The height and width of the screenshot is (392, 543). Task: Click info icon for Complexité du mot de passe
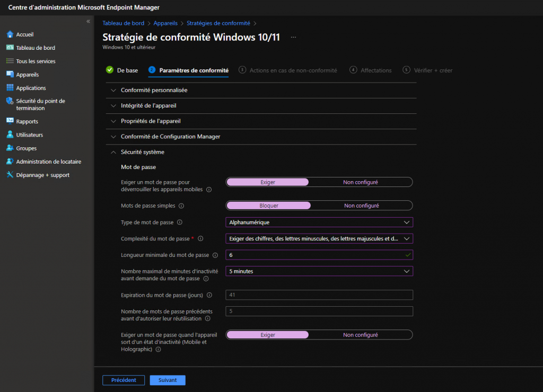pyautogui.click(x=200, y=238)
